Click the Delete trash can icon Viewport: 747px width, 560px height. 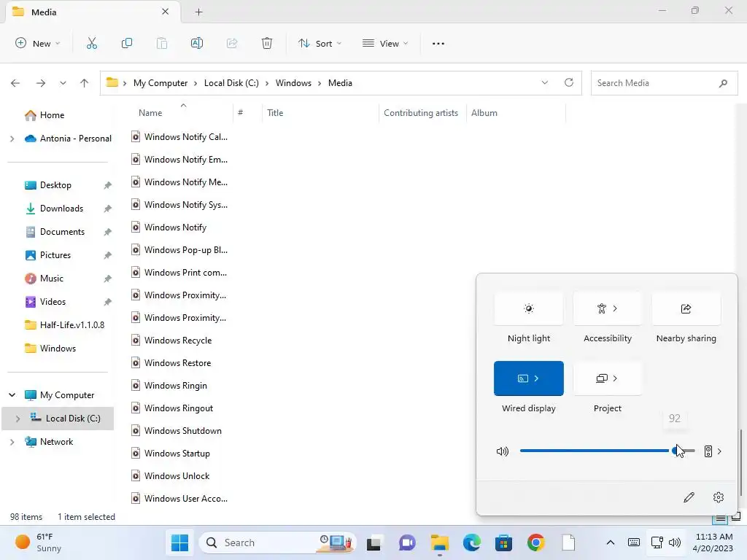267,43
